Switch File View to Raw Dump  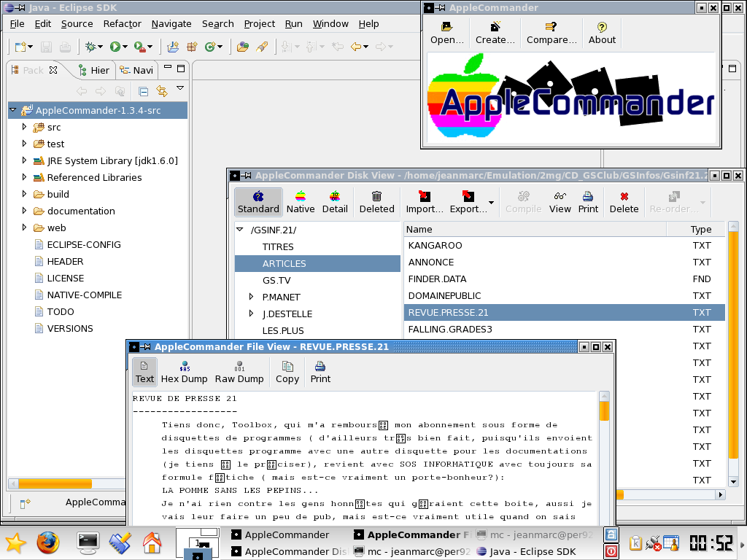(239, 373)
